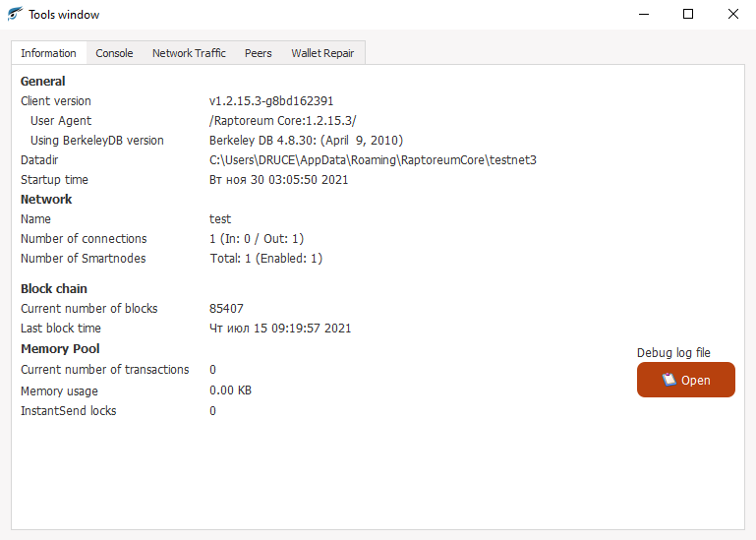
Task: Click the 'Current number of transactions' label
Action: (x=104, y=370)
